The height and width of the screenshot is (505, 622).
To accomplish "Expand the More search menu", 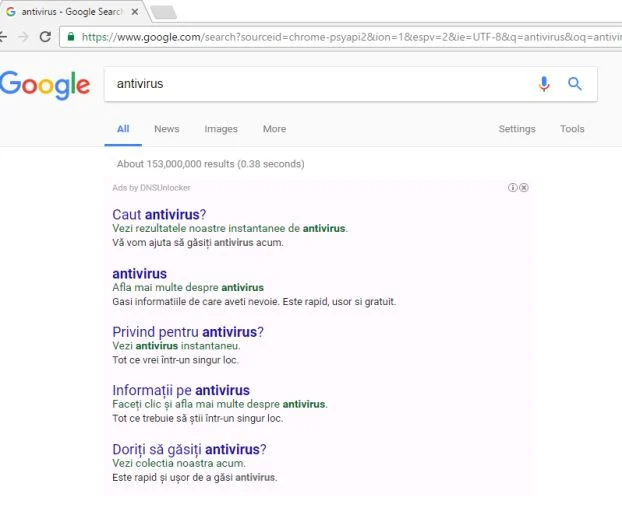I will tap(275, 129).
